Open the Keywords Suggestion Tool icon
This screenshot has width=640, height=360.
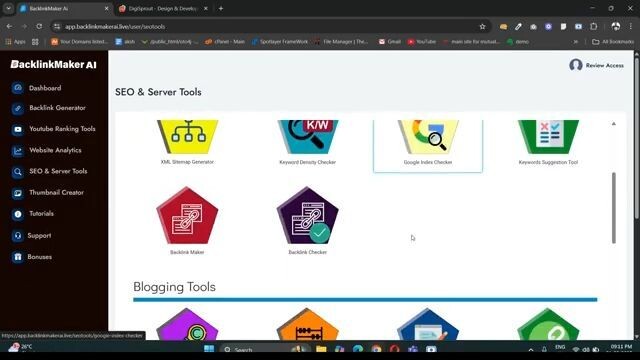548,137
